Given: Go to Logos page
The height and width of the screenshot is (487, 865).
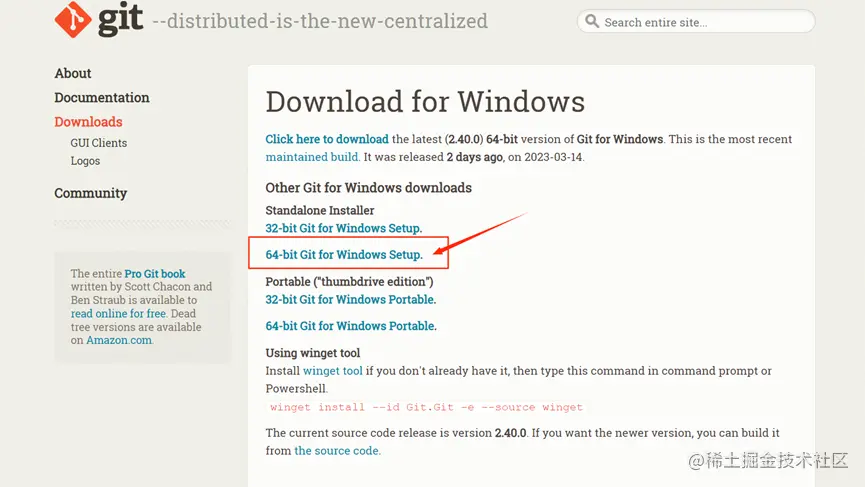Looking at the screenshot, I should (x=85, y=161).
